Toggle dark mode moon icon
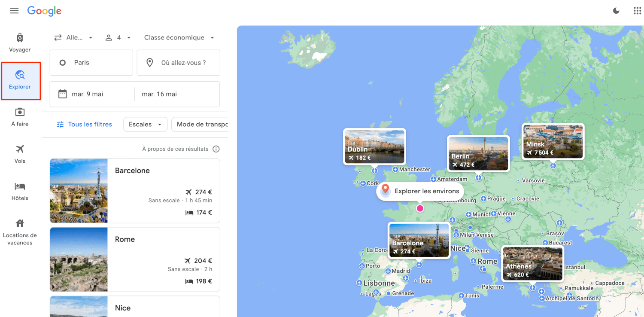The height and width of the screenshot is (317, 644). pyautogui.click(x=616, y=11)
